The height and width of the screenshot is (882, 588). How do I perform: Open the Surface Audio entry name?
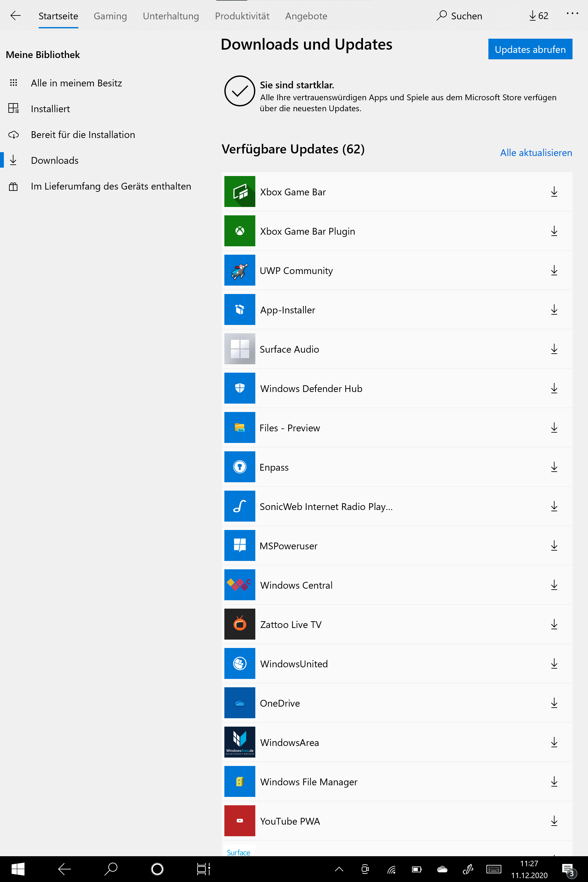pos(289,349)
